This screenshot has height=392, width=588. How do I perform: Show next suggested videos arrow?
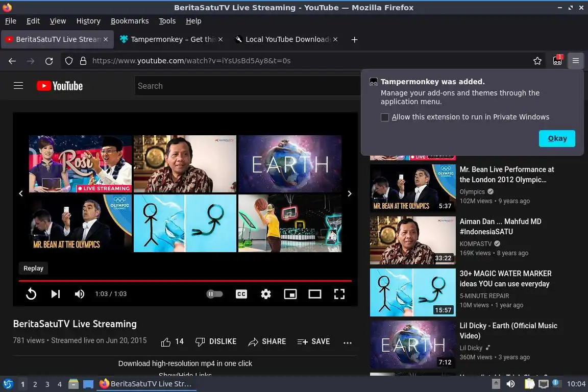(350, 193)
